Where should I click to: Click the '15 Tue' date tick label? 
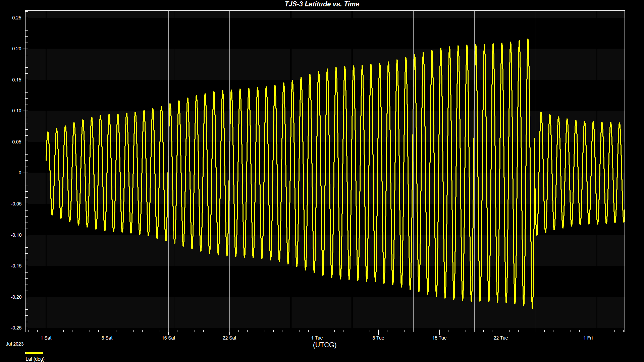click(439, 338)
